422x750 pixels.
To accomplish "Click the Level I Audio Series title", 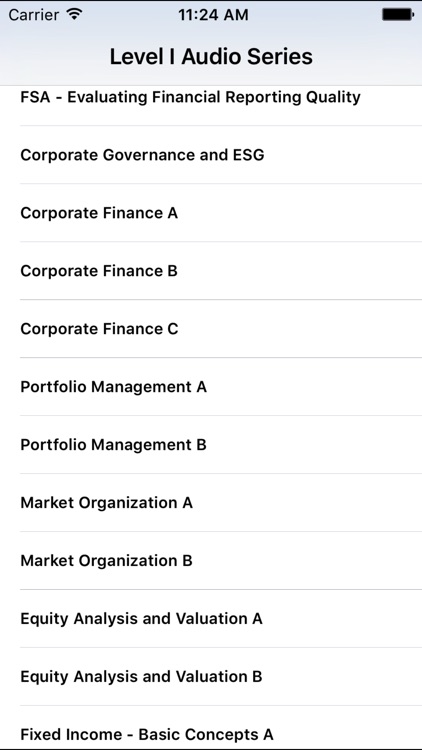I will (x=211, y=56).
